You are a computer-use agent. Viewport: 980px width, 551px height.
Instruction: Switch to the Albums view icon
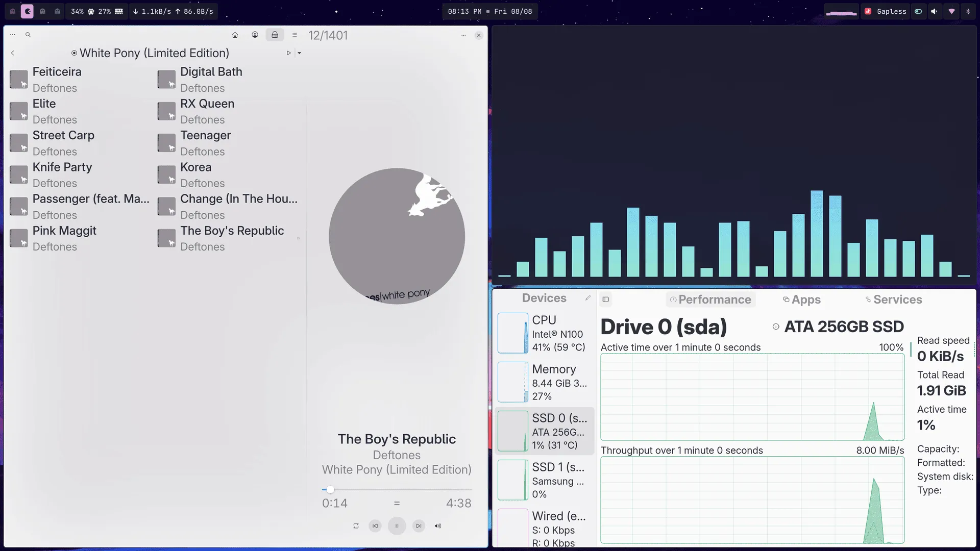point(275,35)
